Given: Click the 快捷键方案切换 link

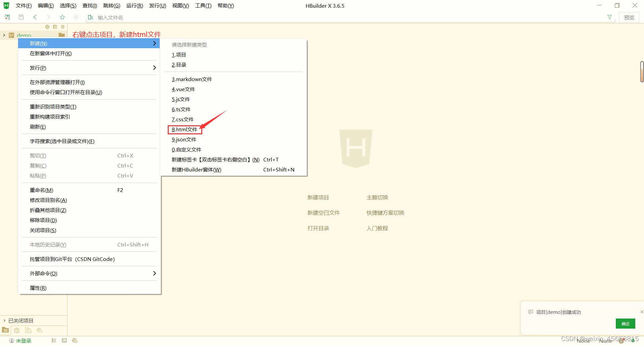Looking at the screenshot, I should point(385,213).
